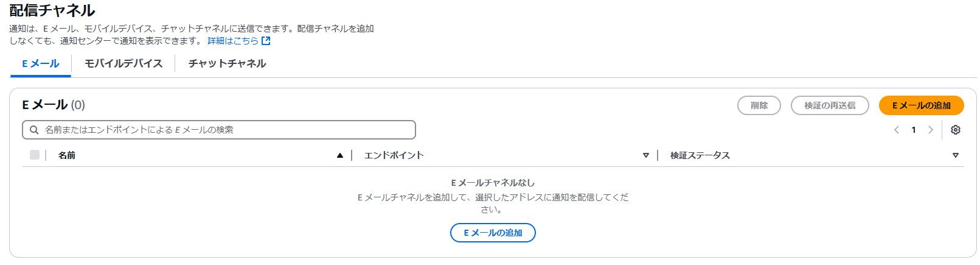The height and width of the screenshot is (265, 980).
Task: Expand sort arrow on エンドポイント column
Action: point(646,155)
